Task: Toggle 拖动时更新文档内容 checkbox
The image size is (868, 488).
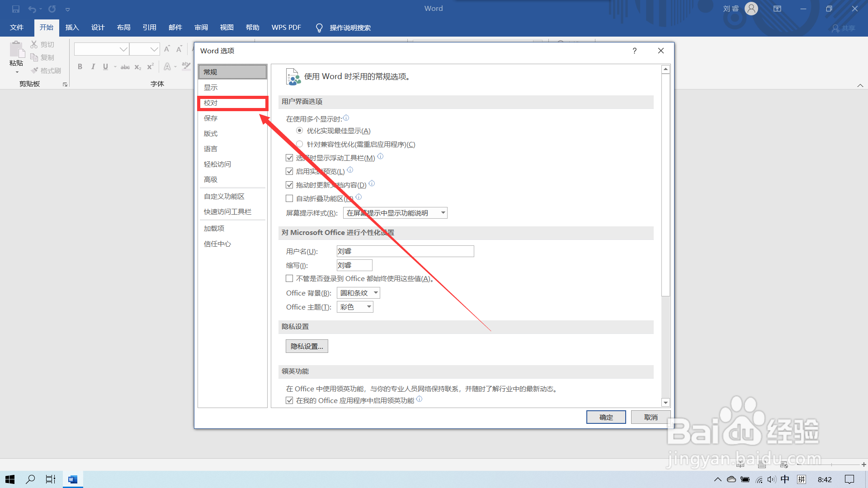Action: [289, 185]
